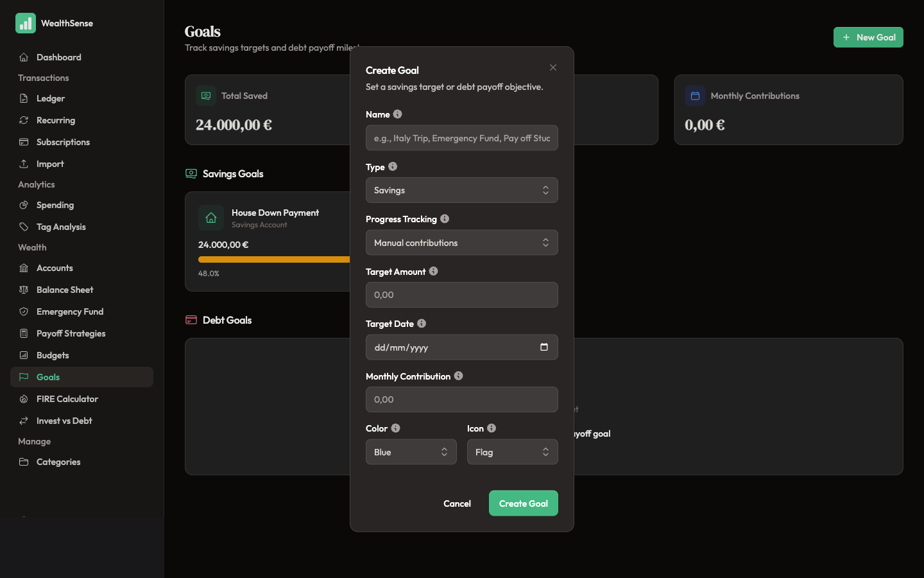Click the Debt Goals section heading
This screenshot has width=924, height=578.
point(227,320)
